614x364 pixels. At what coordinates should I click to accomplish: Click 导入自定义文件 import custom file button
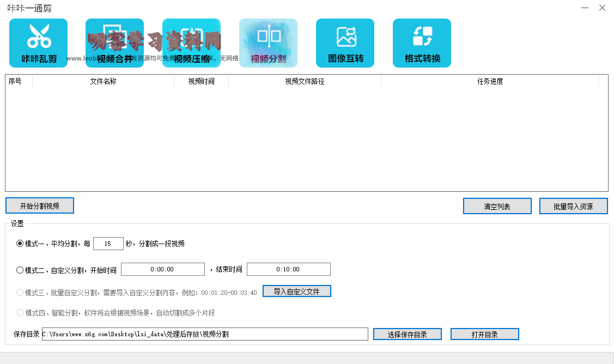pos(296,292)
